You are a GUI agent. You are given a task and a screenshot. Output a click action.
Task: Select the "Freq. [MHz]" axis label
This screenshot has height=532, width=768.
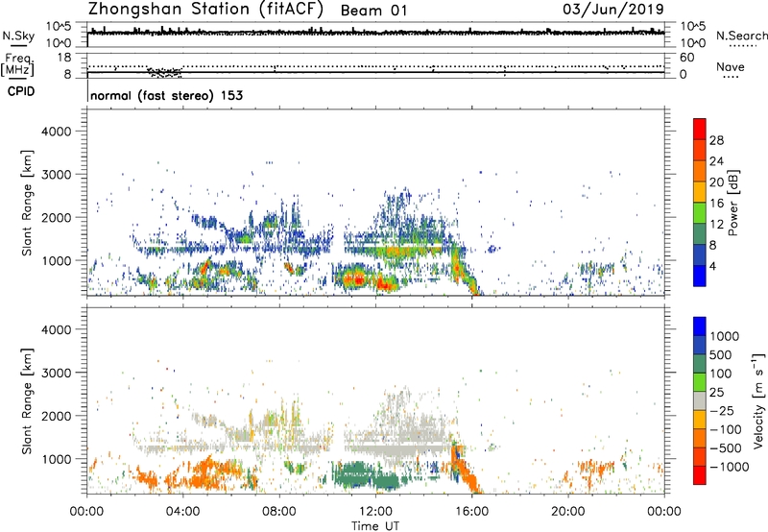[x=19, y=64]
